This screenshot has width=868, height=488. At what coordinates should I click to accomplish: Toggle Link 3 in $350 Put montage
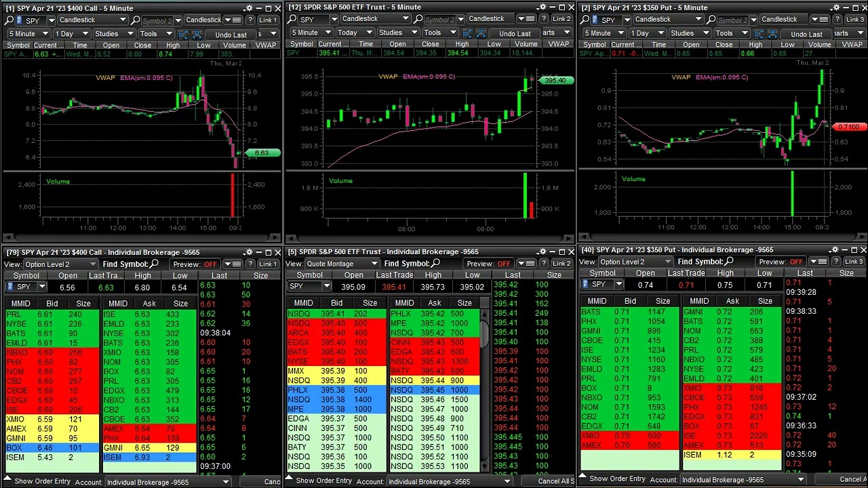(854, 261)
